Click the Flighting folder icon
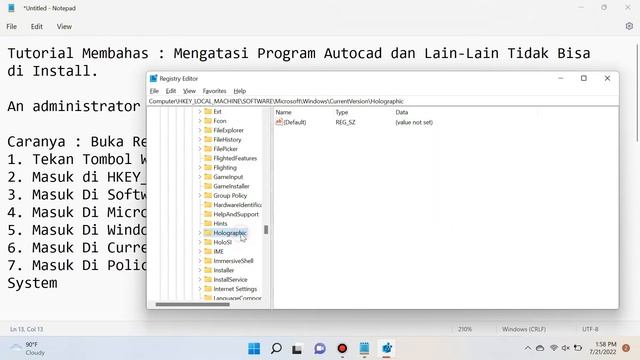This screenshot has width=640, height=360. click(208, 167)
